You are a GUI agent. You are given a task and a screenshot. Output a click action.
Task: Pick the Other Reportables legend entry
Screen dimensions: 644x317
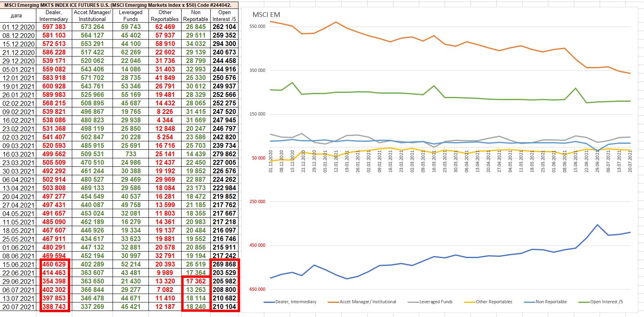click(x=494, y=302)
